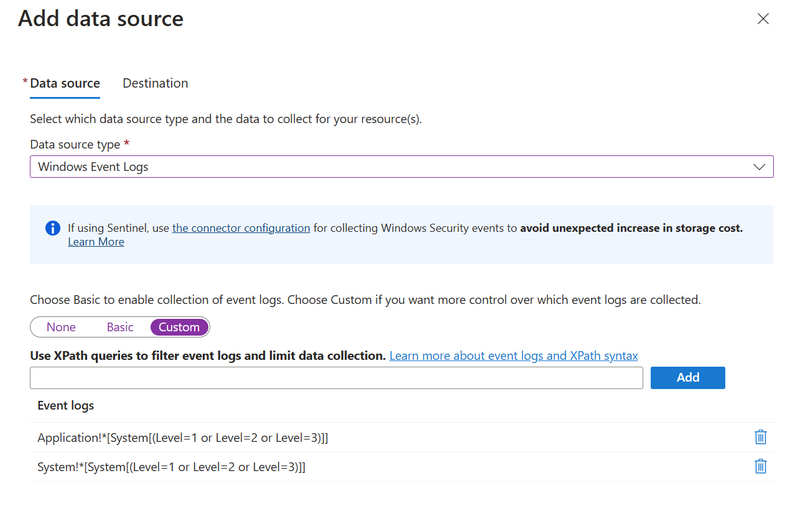Viewport: 795px width, 532px height.
Task: Click the Add button
Action: point(687,377)
